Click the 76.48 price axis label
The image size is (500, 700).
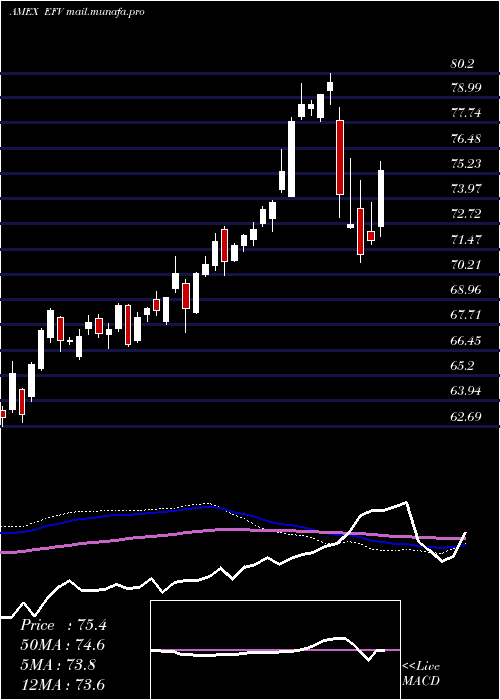(467, 139)
